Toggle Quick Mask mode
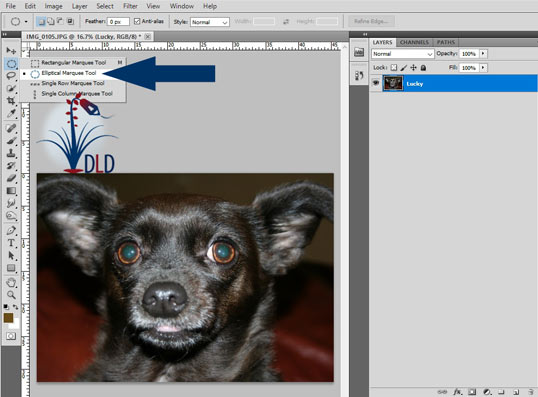This screenshot has width=538, height=397. click(x=11, y=336)
